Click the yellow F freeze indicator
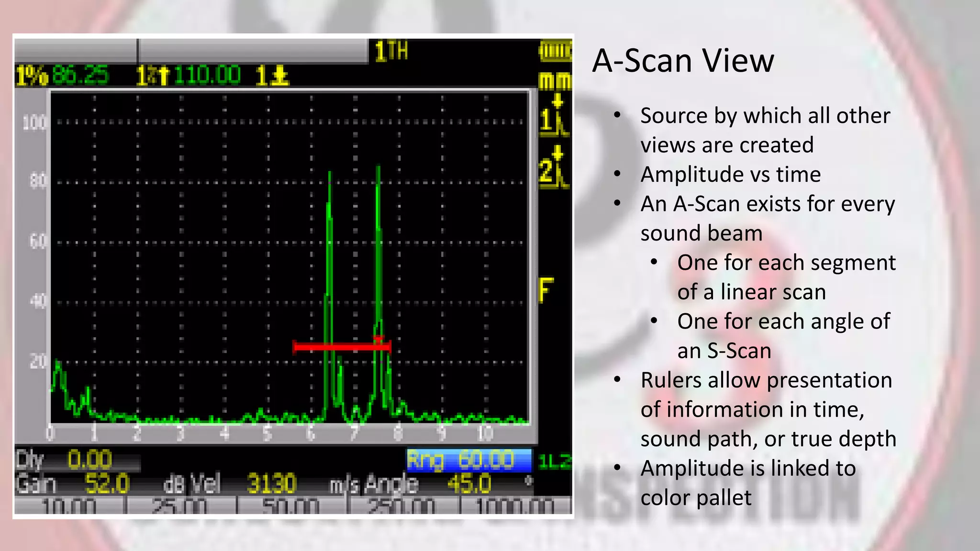The height and width of the screenshot is (551, 980). pyautogui.click(x=546, y=290)
